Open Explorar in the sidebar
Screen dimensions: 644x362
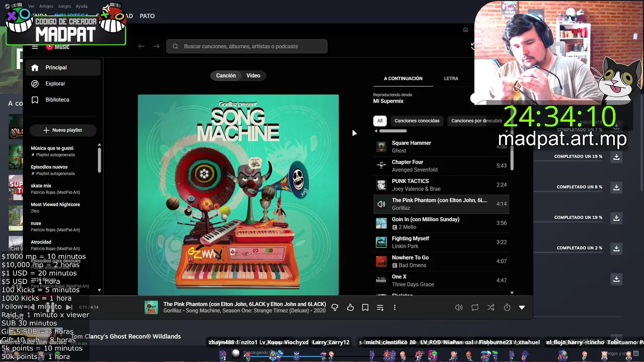(63, 83)
